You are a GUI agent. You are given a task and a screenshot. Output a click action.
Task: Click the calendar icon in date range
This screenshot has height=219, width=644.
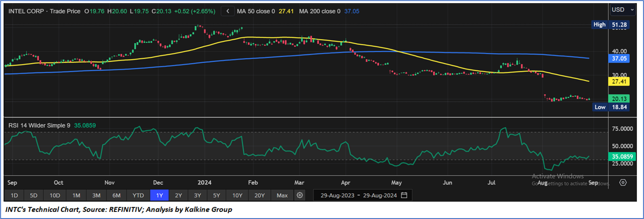tap(404, 195)
